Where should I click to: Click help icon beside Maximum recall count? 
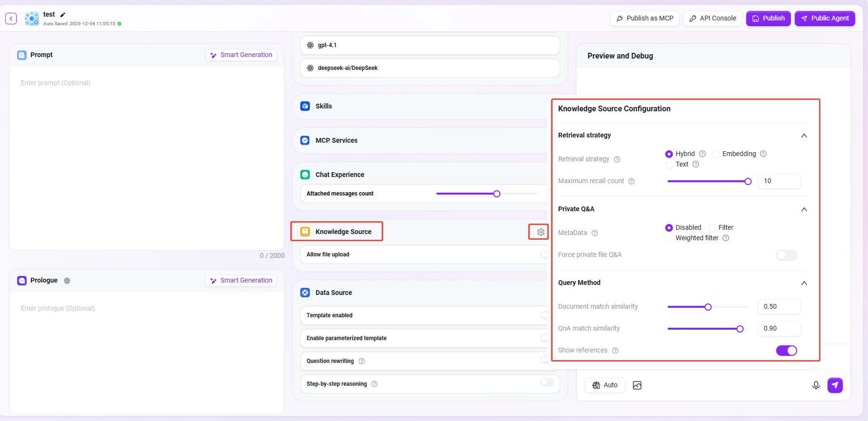(631, 181)
